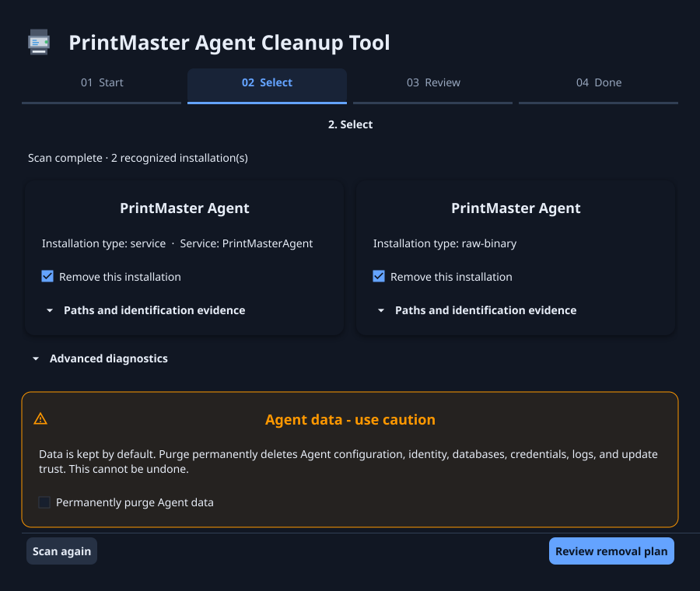
Task: Click the Review removal plan button
Action: point(611,551)
